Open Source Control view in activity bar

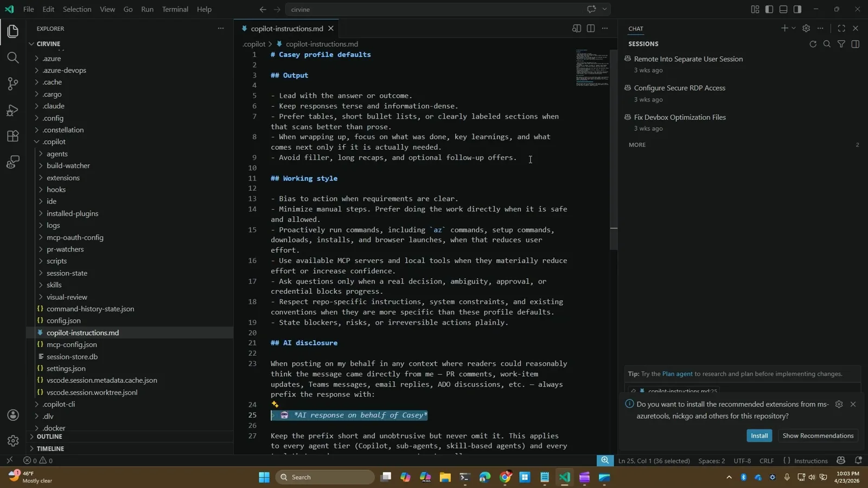[x=13, y=84]
